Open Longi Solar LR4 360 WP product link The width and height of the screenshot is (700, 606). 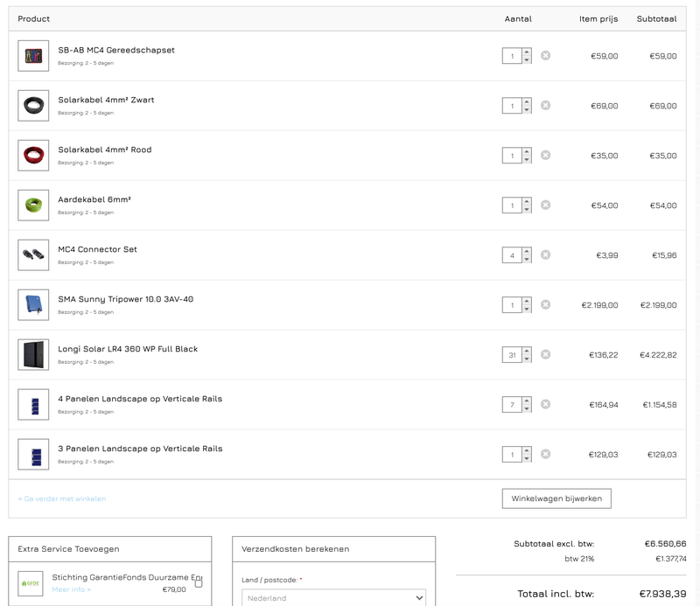coord(128,349)
